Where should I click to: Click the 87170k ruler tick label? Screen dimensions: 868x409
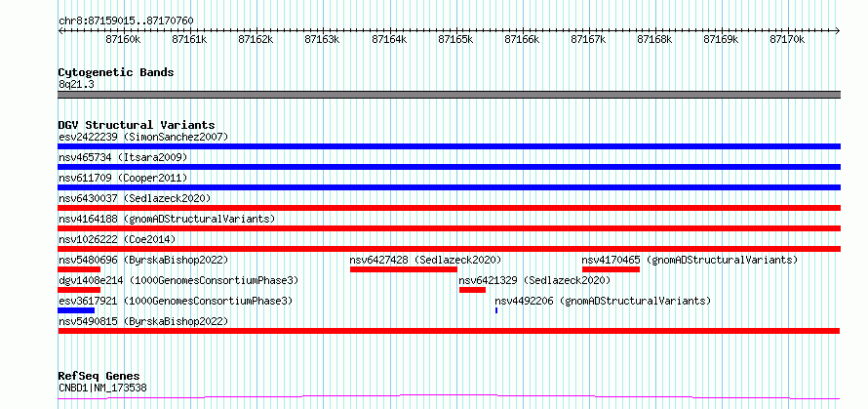(x=787, y=40)
